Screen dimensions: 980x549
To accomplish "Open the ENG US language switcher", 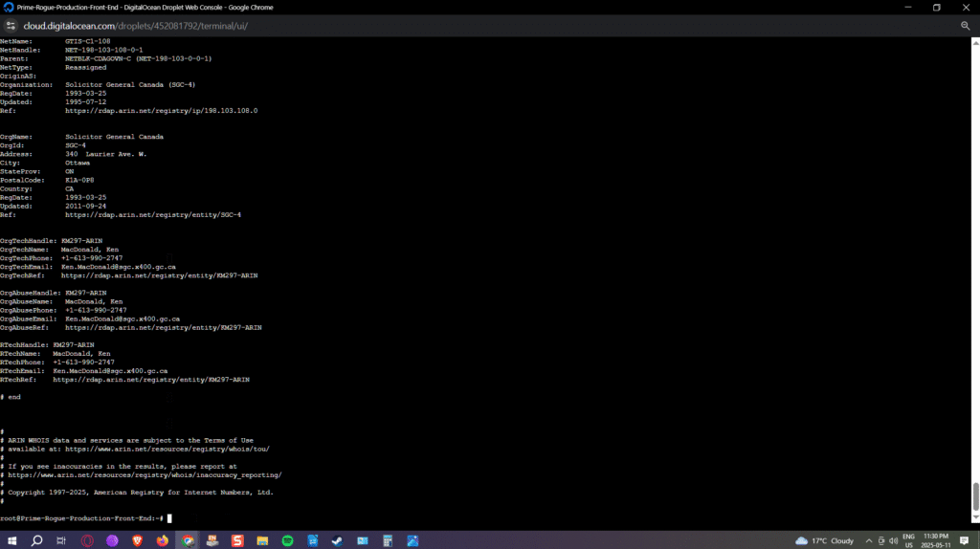I will (x=908, y=540).
